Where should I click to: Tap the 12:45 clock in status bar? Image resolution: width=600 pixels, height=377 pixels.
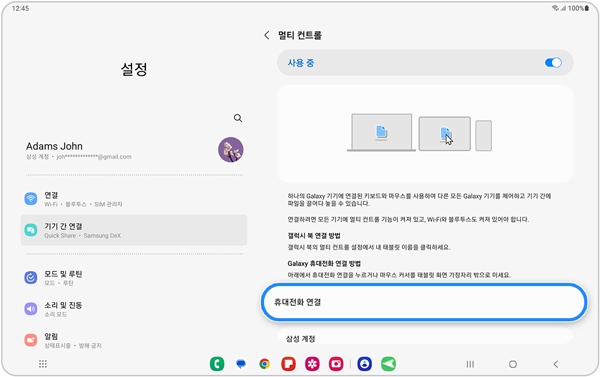pos(20,8)
